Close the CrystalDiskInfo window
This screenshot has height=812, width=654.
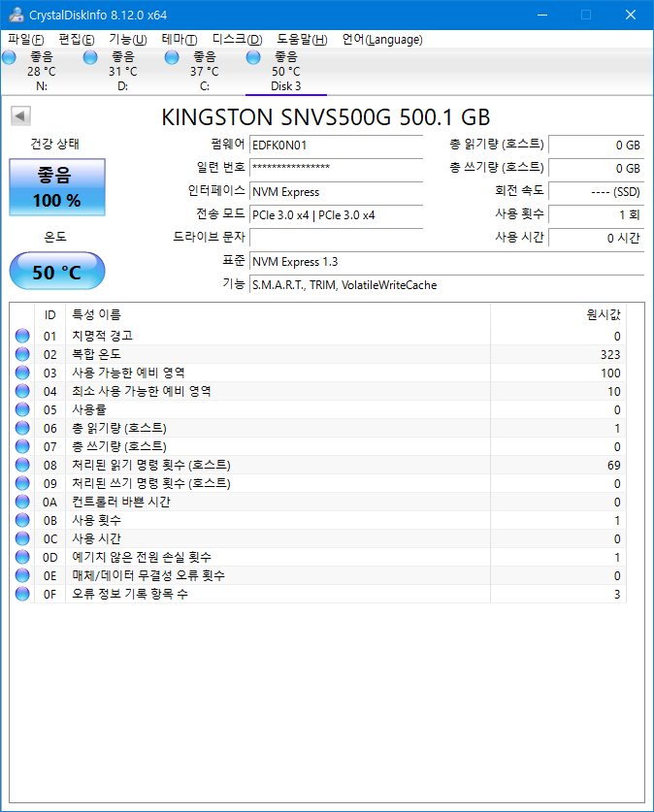click(x=630, y=15)
